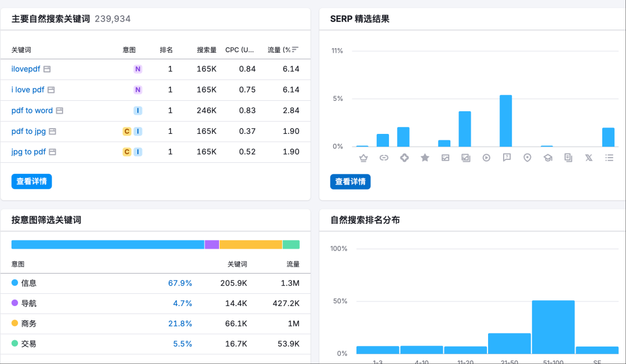Open the pdf to word keyword link
Image resolution: width=626 pixels, height=364 pixels.
(32, 111)
